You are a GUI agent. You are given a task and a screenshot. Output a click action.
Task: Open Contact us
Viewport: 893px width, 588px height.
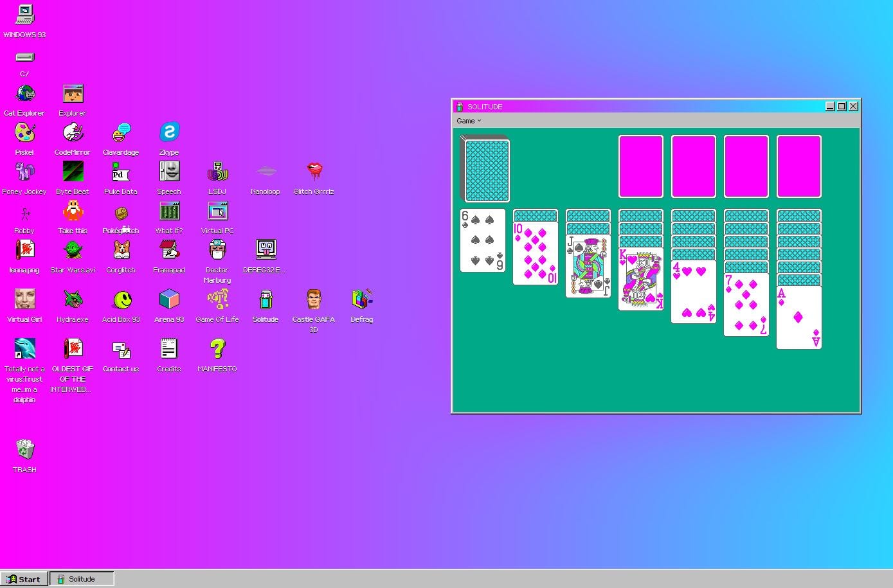[120, 351]
